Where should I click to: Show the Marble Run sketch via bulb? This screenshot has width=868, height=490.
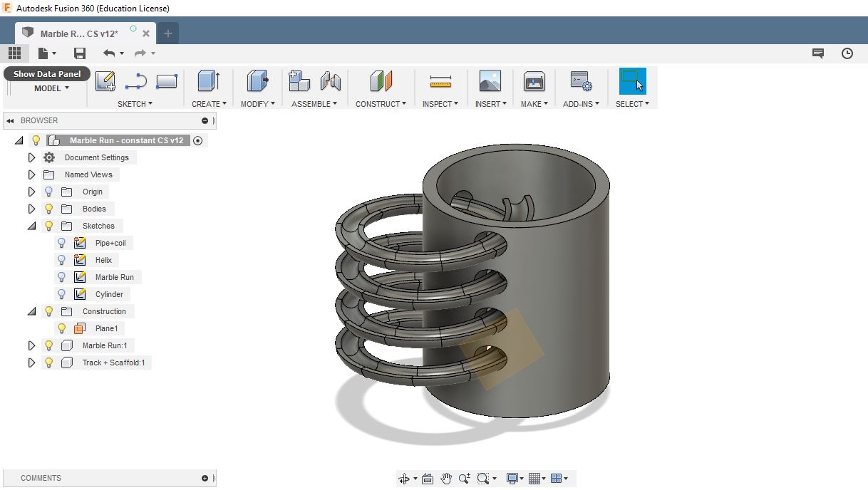point(61,277)
